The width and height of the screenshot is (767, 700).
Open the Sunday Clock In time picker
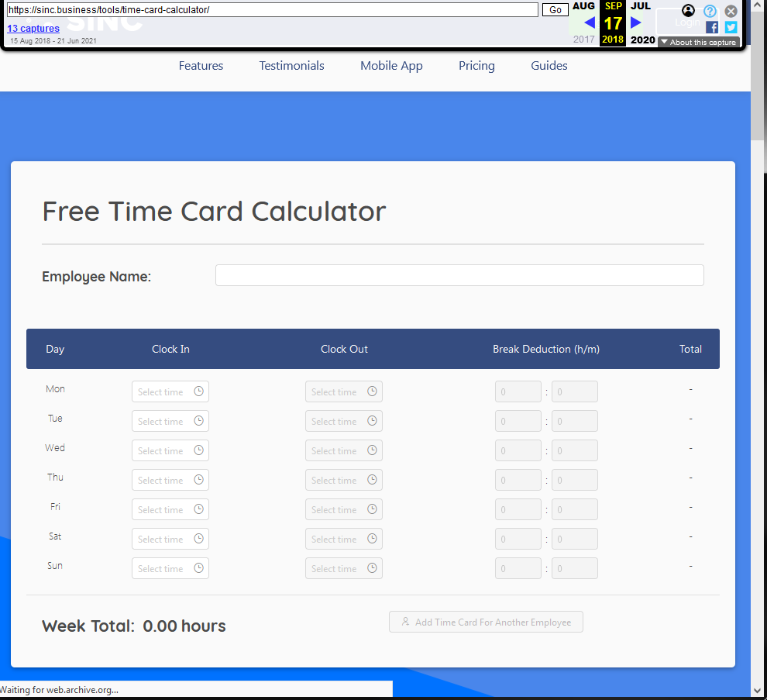click(163, 568)
